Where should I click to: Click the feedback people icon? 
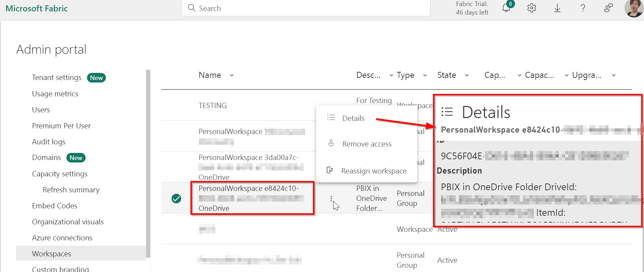coord(608,8)
